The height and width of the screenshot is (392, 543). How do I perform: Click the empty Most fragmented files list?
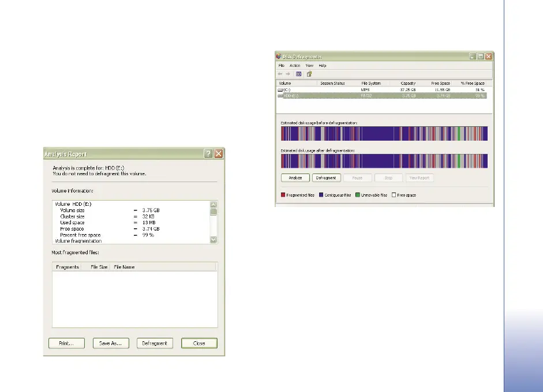pyautogui.click(x=134, y=299)
